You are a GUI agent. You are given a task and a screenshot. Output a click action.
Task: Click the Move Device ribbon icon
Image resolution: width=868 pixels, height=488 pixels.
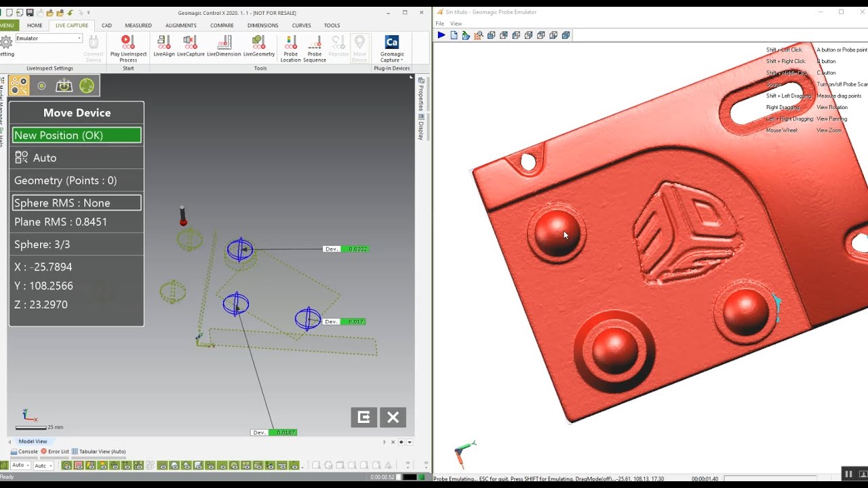pyautogui.click(x=359, y=43)
